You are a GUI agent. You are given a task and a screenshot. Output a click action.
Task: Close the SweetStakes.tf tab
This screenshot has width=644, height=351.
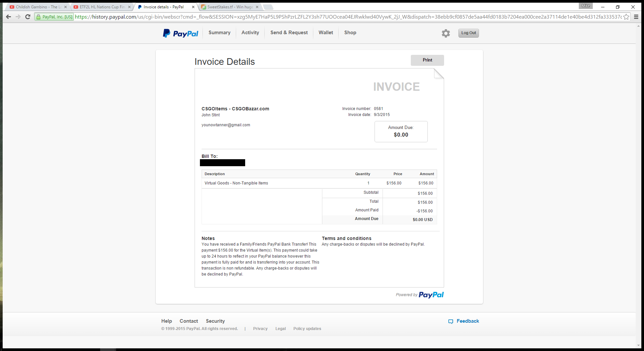pos(257,7)
